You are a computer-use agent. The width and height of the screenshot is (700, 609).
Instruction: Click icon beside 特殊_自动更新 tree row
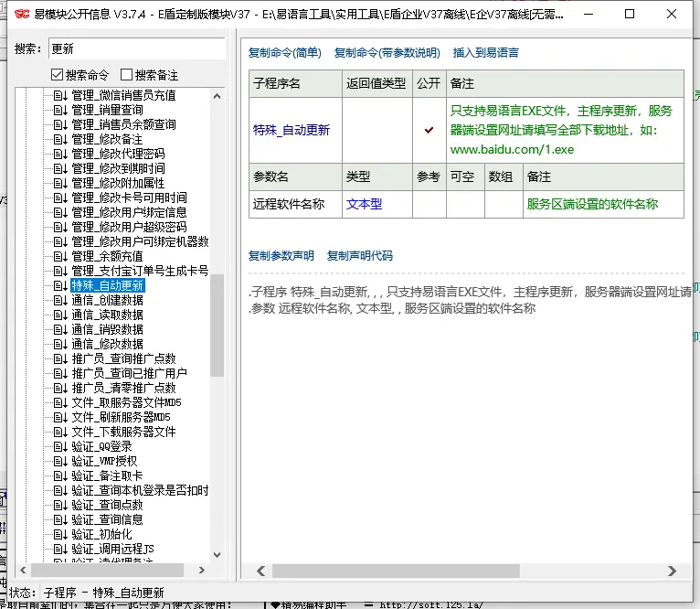point(60,285)
